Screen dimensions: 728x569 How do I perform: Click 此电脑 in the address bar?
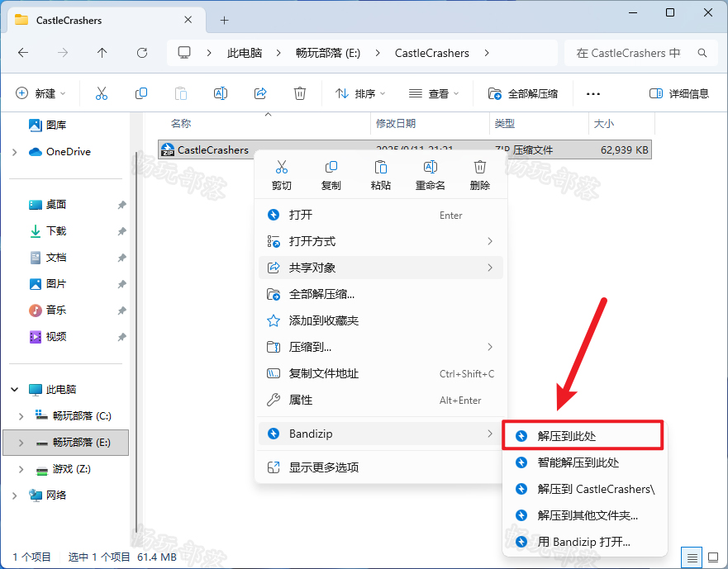pyautogui.click(x=245, y=53)
